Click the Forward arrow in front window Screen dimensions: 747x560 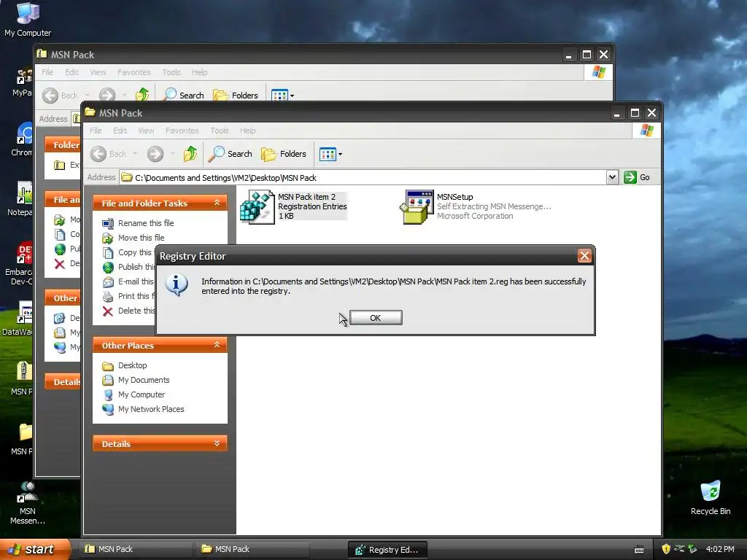[155, 154]
